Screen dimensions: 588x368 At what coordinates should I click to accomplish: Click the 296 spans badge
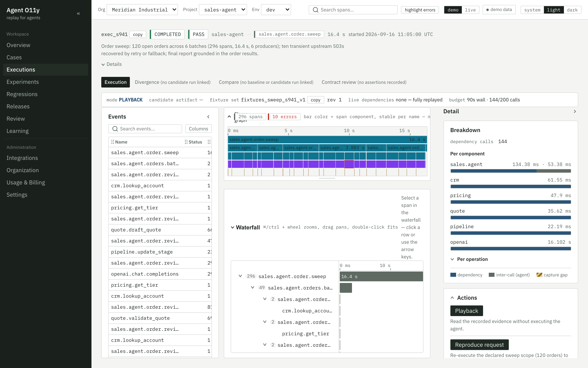click(250, 117)
